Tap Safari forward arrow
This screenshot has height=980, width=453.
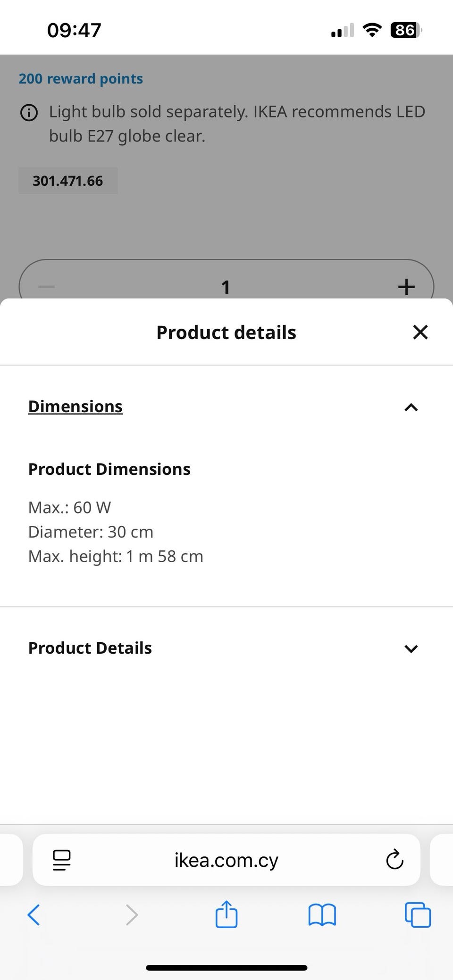pyautogui.click(x=132, y=915)
